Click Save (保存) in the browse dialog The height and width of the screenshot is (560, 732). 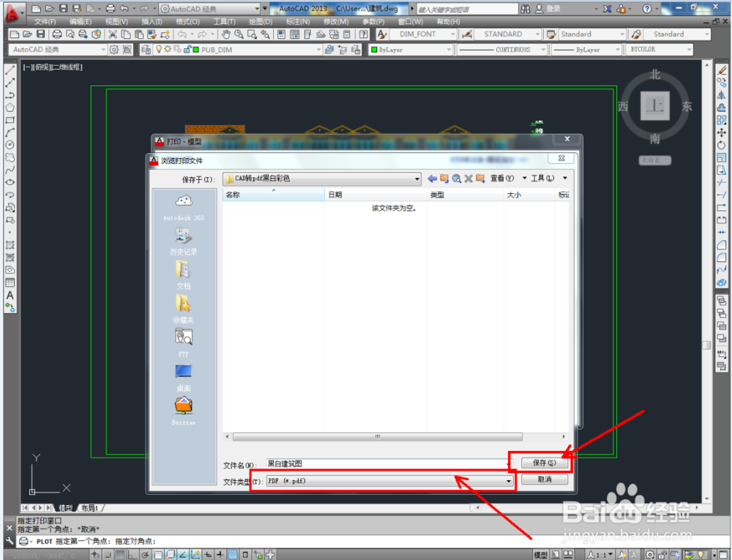[545, 463]
